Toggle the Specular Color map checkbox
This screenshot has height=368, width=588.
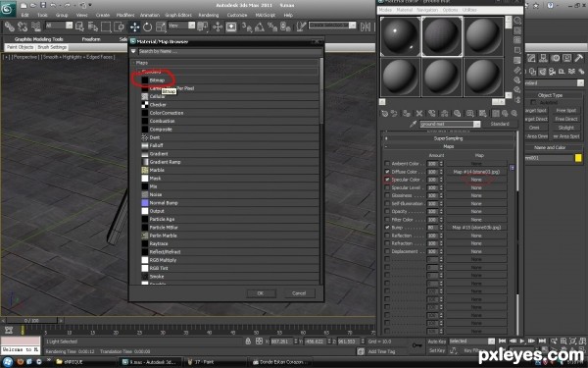(x=387, y=180)
